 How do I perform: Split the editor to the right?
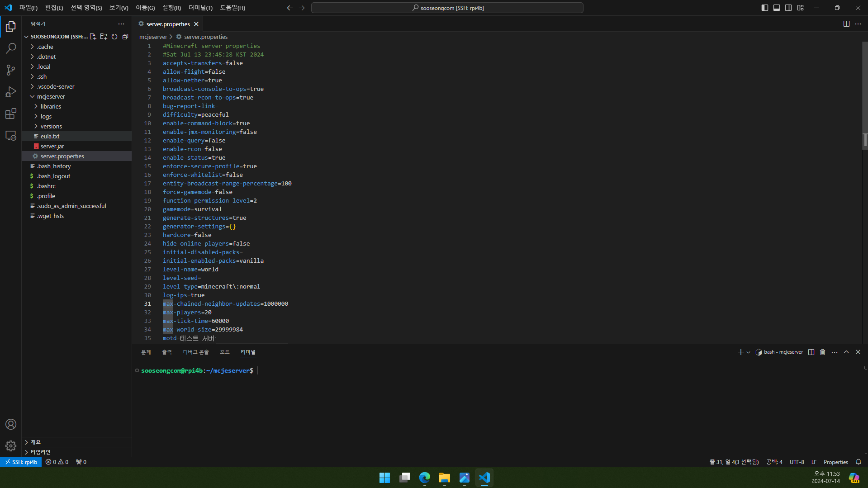click(846, 24)
